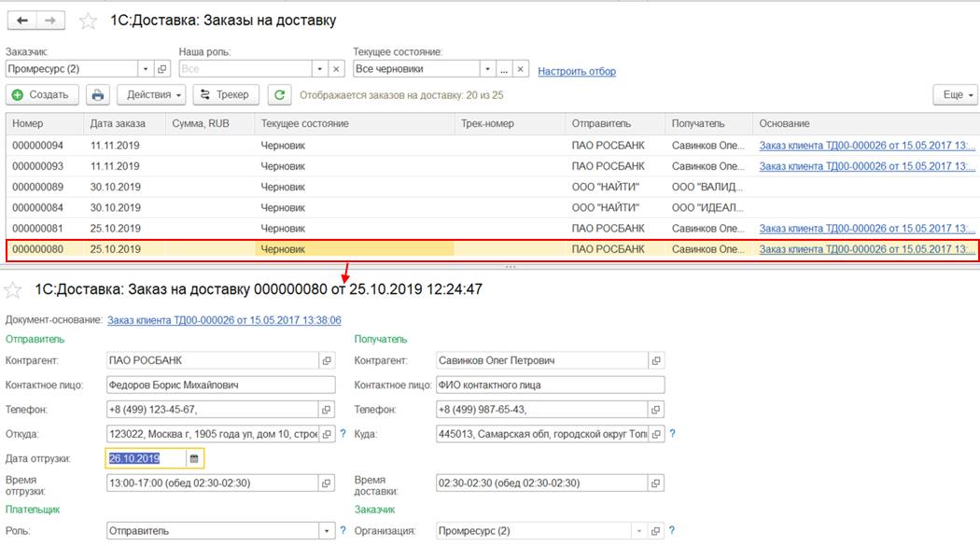Sort by the Номер column header
This screenshot has width=980, height=546.
coord(45,124)
